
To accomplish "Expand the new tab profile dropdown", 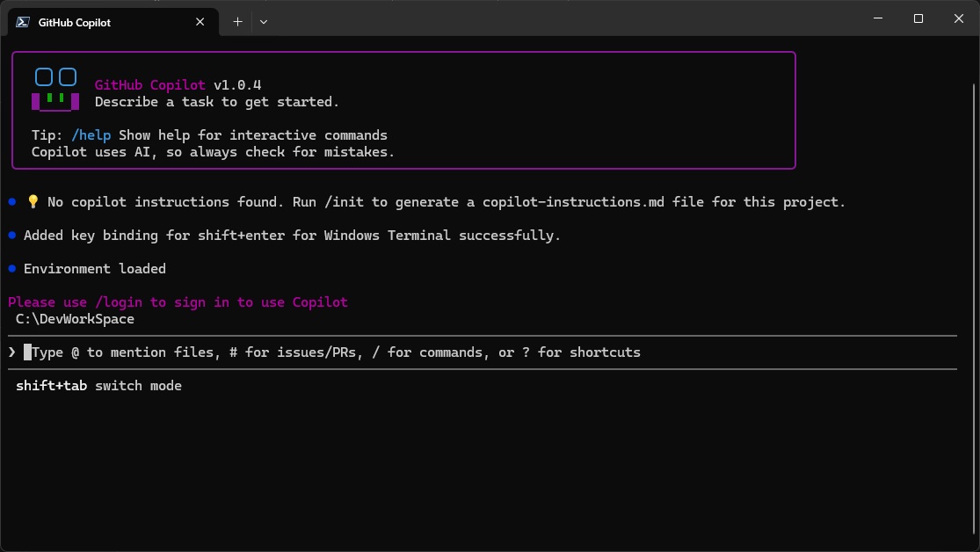I will pyautogui.click(x=263, y=22).
